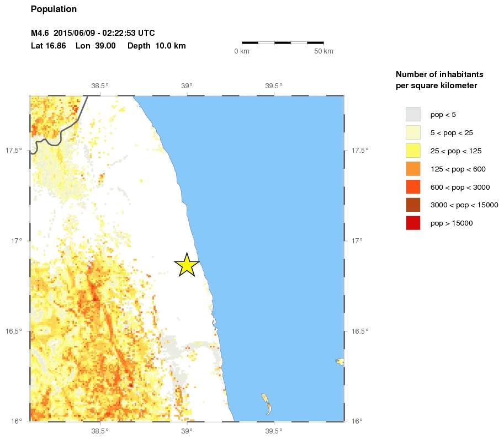Click the '39.5°' longitude label below the map
Viewport: 504px width, 439px height.
click(x=274, y=431)
